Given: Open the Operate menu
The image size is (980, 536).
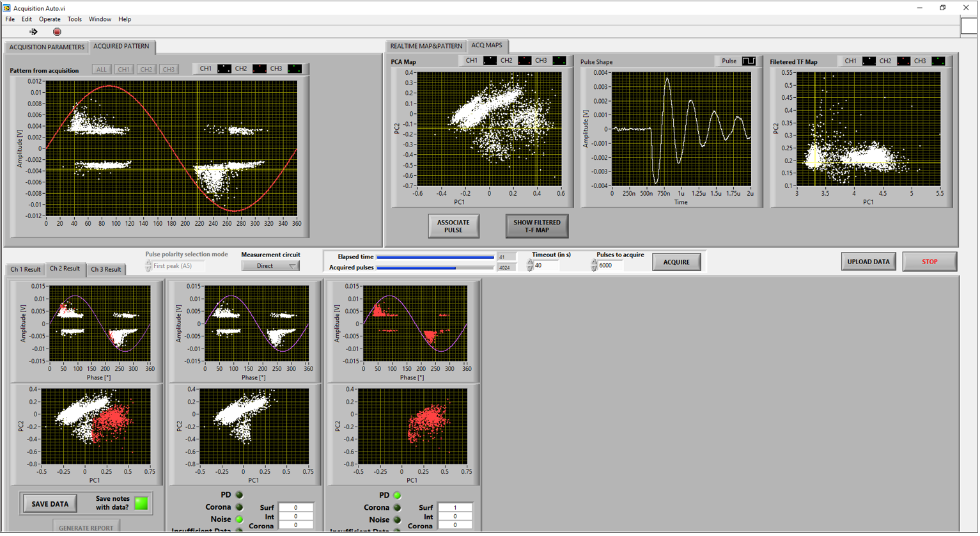Looking at the screenshot, I should coord(49,19).
